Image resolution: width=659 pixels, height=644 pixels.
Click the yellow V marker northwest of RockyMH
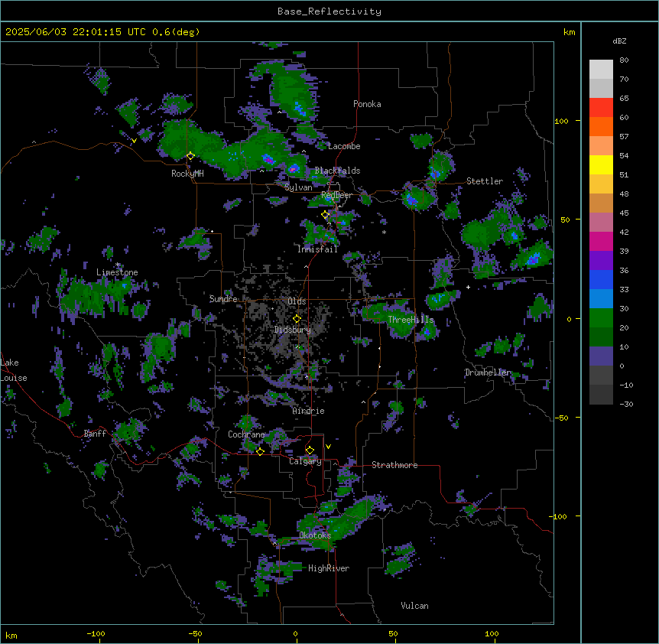pos(134,141)
